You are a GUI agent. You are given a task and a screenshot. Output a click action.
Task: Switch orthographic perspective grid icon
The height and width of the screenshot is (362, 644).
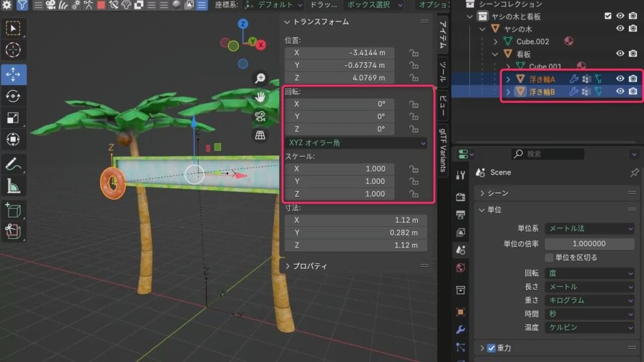pyautogui.click(x=260, y=135)
